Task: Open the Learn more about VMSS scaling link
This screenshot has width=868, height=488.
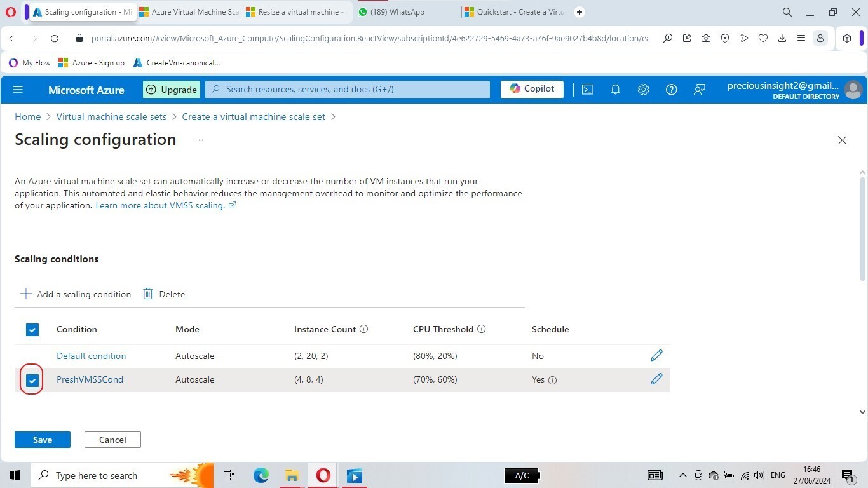Action: click(x=166, y=206)
